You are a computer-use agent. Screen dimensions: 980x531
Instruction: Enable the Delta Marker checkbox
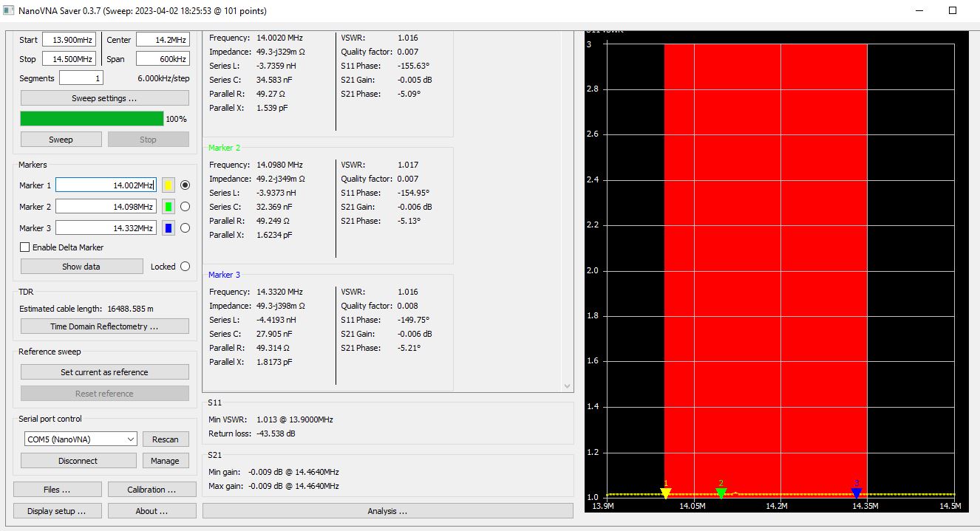click(25, 247)
